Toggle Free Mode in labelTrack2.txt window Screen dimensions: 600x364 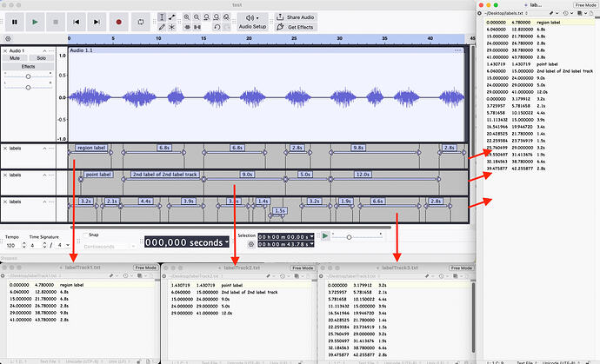pyautogui.click(x=303, y=268)
